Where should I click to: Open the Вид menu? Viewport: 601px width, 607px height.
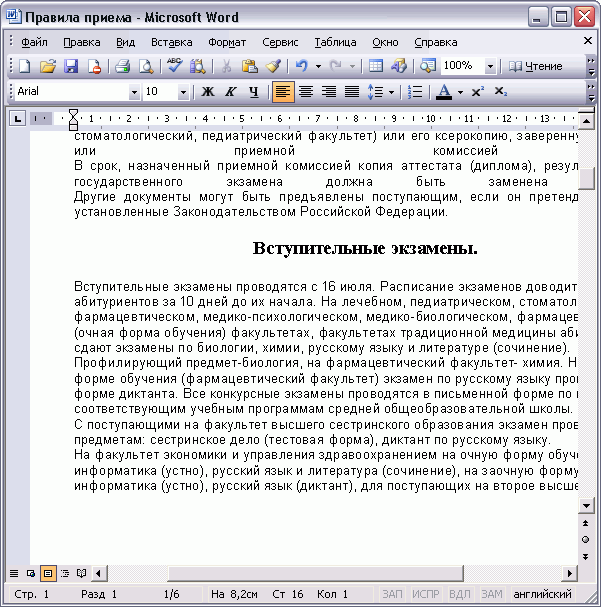tap(126, 42)
